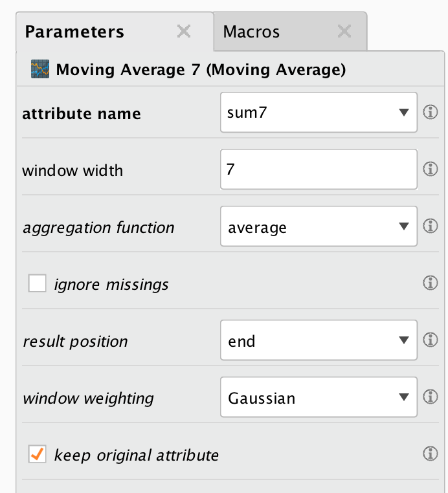Show info for result position parameter
Image resolution: width=448 pixels, height=493 pixels.
430,340
